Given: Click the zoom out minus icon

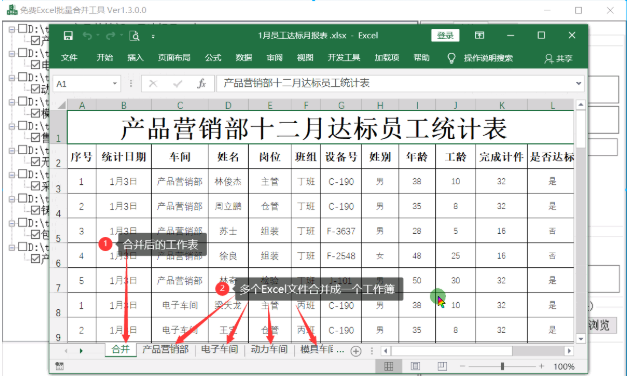Looking at the screenshot, I should (463, 366).
